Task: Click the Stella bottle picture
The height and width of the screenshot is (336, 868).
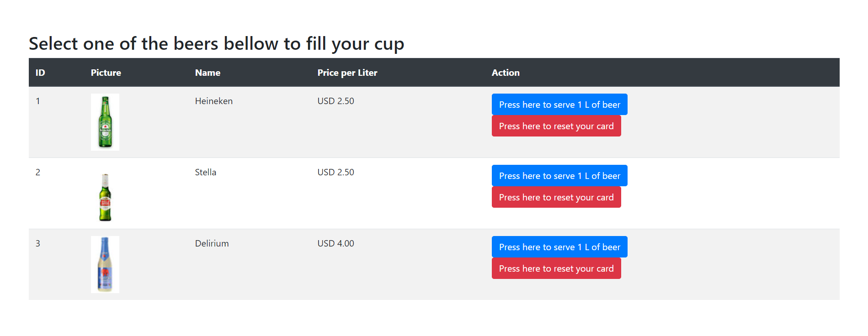Action: pos(105,197)
